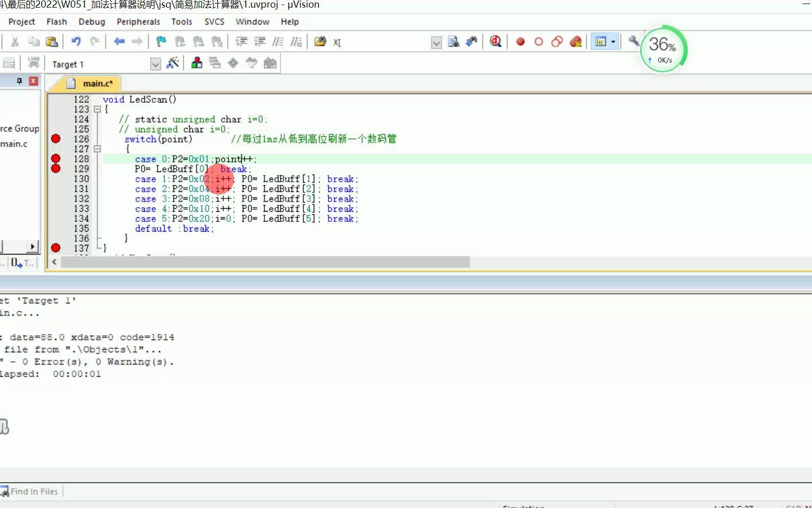Click the Download LOAD icon
This screenshot has height=508, width=812.
pos(34,63)
